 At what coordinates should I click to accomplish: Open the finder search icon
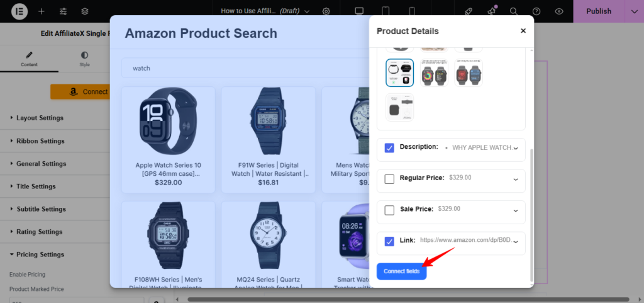[514, 11]
